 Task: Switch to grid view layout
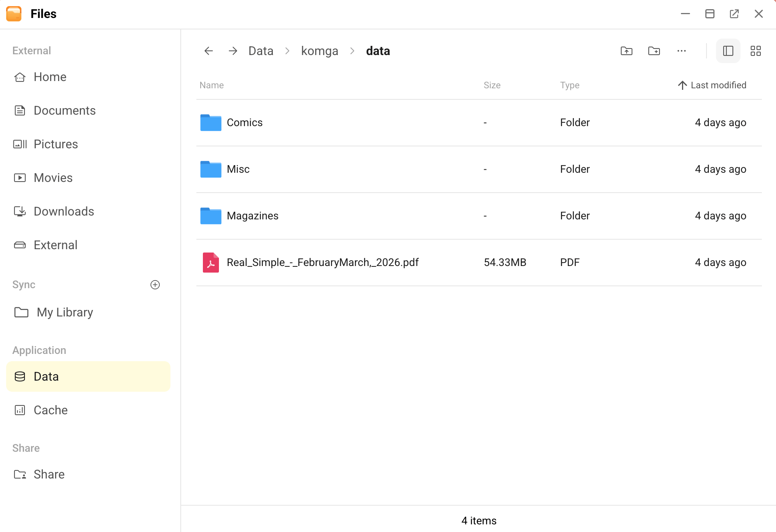(755, 50)
